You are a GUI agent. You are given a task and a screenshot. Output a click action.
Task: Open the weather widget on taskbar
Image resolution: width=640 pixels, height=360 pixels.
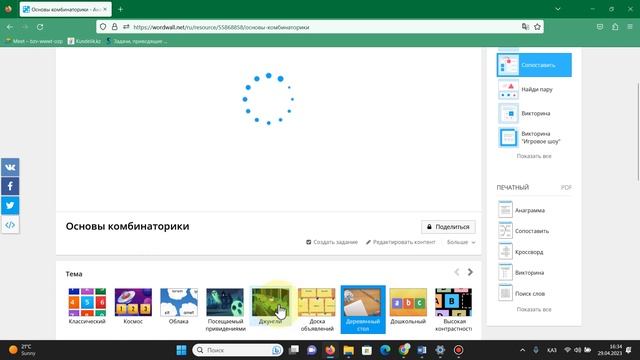22,350
